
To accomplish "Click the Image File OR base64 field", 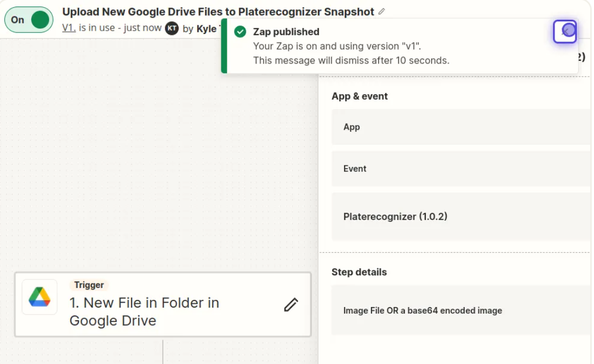I will tap(460, 311).
